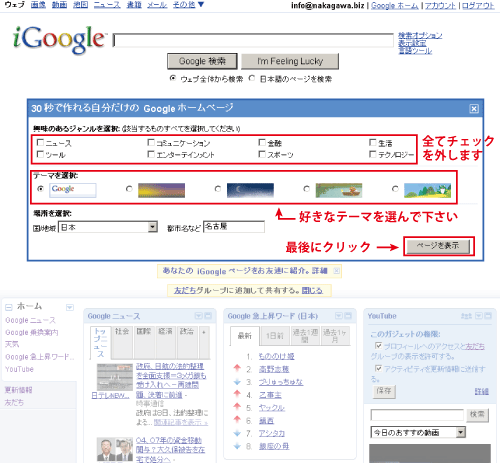Open the その他 more menu arrow
Viewport: 500px width, 463px height.
point(201,5)
